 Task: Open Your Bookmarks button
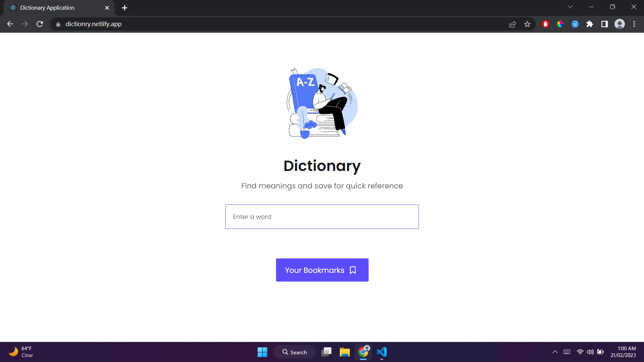[x=322, y=270]
